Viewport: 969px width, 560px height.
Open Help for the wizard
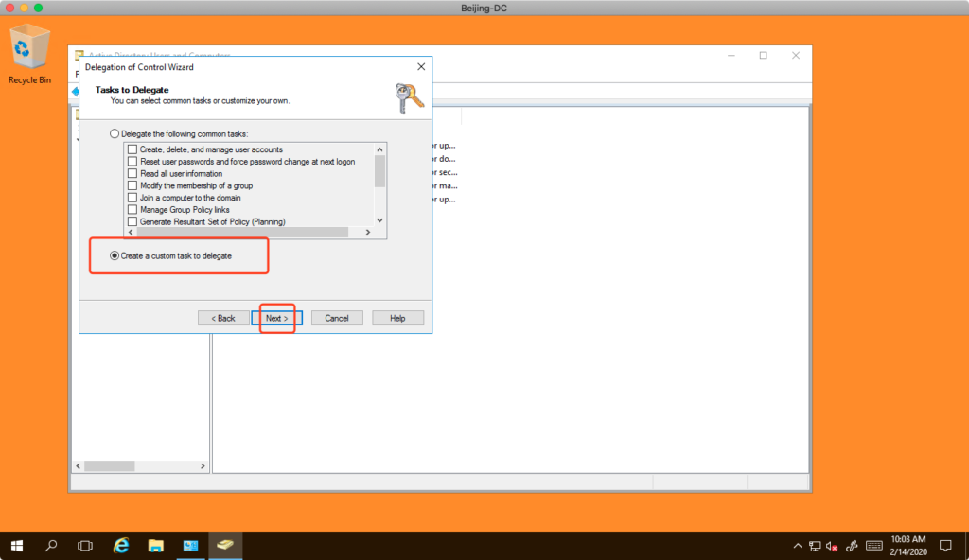pyautogui.click(x=397, y=318)
